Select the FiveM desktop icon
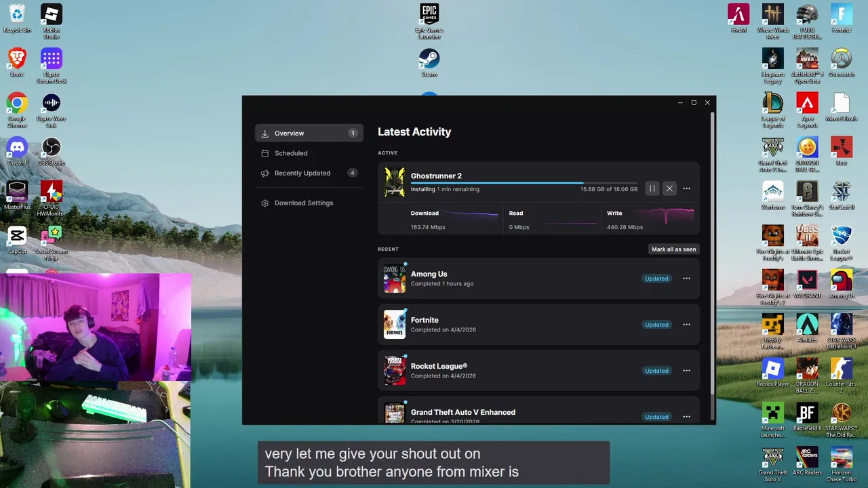Viewport: 868px width, 488px height. [x=738, y=18]
